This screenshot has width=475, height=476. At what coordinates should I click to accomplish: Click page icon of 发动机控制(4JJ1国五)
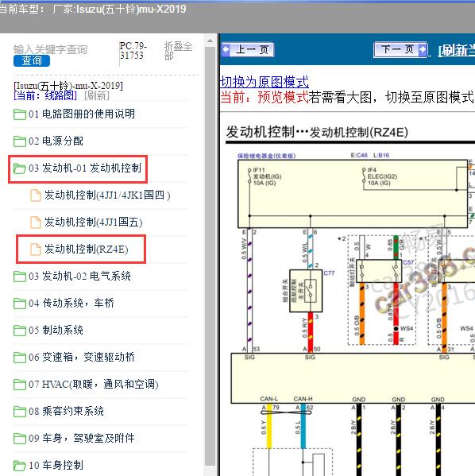[36, 223]
